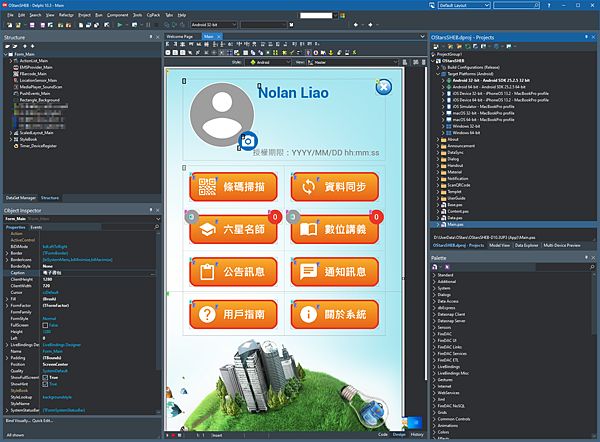Toggle the FullScreen property checkbox

click(45, 325)
